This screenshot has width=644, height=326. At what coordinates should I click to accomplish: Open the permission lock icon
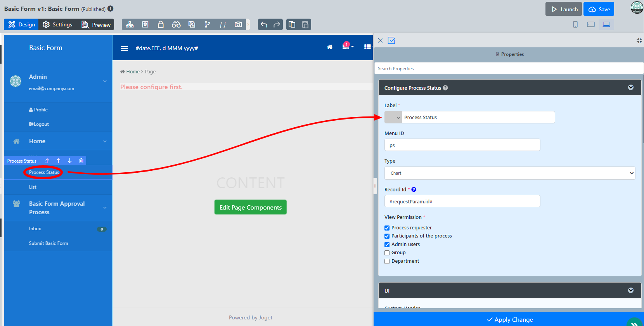161,24
